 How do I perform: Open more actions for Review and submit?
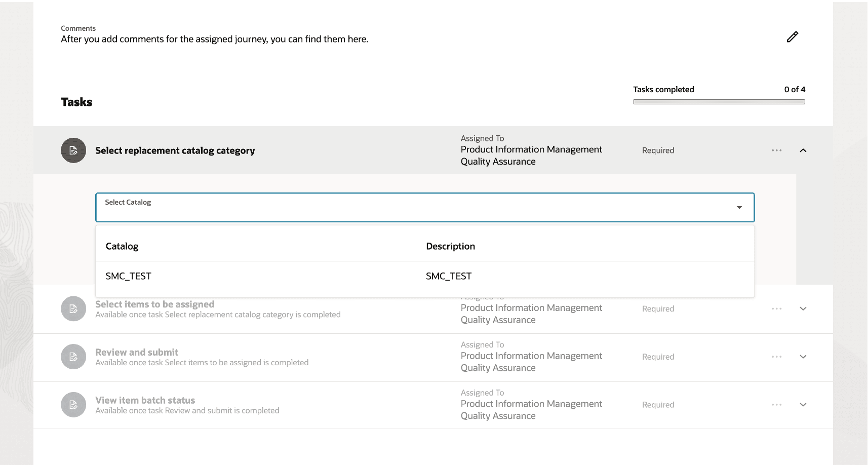click(777, 357)
